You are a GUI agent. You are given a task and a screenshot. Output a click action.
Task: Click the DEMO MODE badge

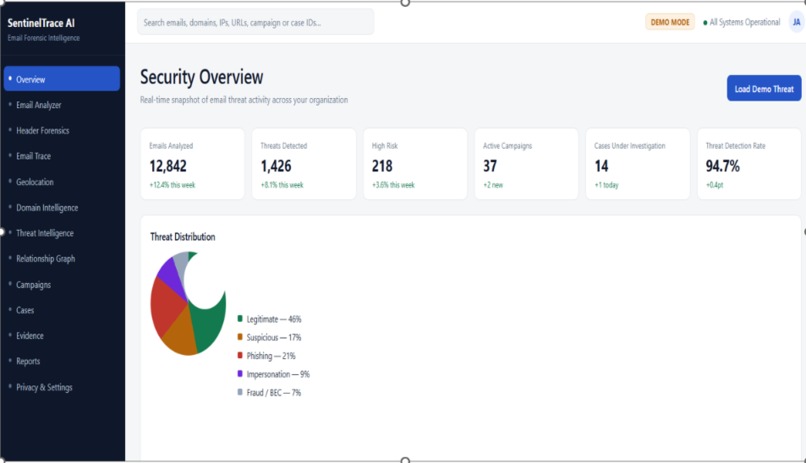point(670,22)
